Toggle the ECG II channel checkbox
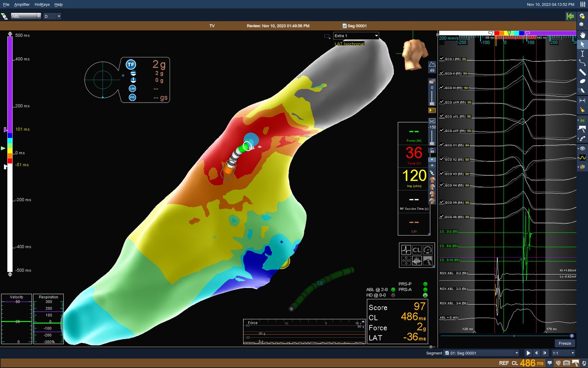 click(x=441, y=73)
